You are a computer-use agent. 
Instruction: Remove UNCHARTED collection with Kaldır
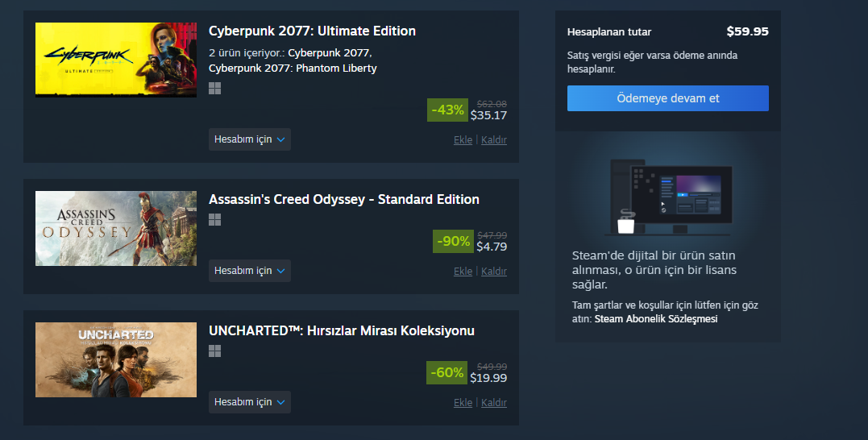[x=494, y=403]
